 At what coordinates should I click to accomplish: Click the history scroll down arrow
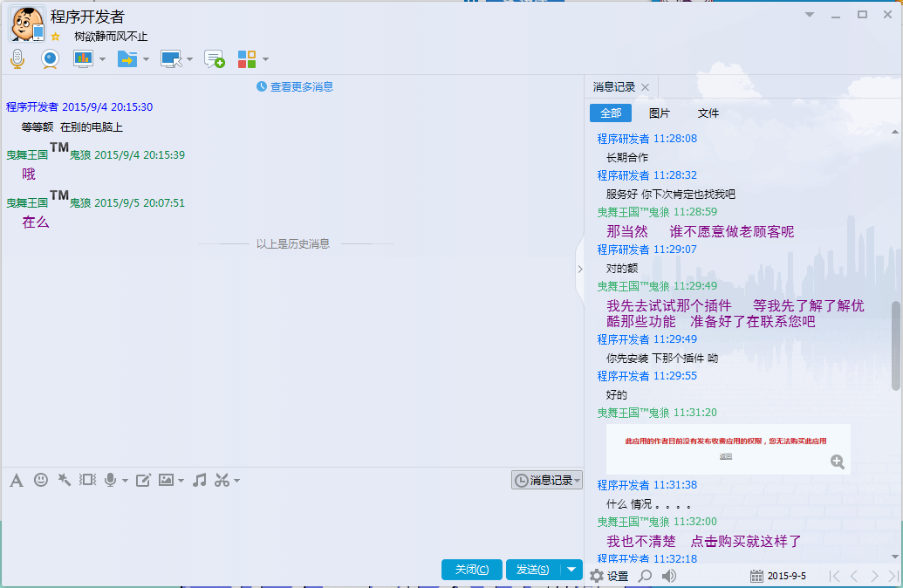(895, 557)
